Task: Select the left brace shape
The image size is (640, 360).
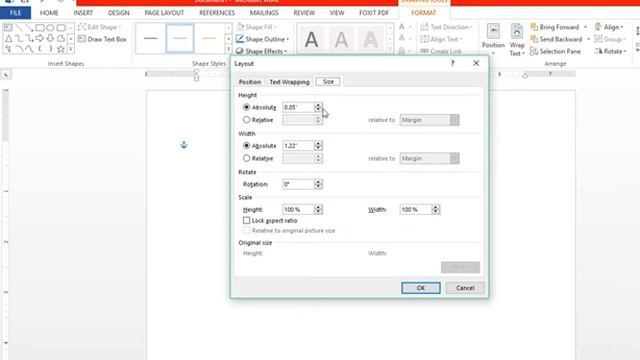Action: coord(40,49)
